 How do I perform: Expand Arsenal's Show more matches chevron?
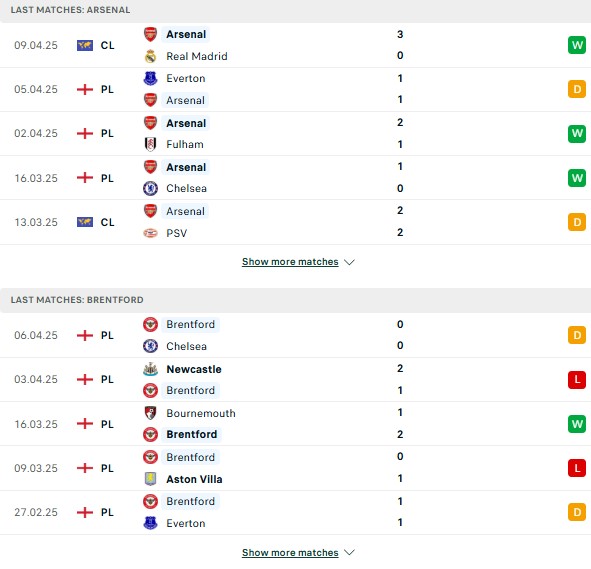click(x=349, y=262)
